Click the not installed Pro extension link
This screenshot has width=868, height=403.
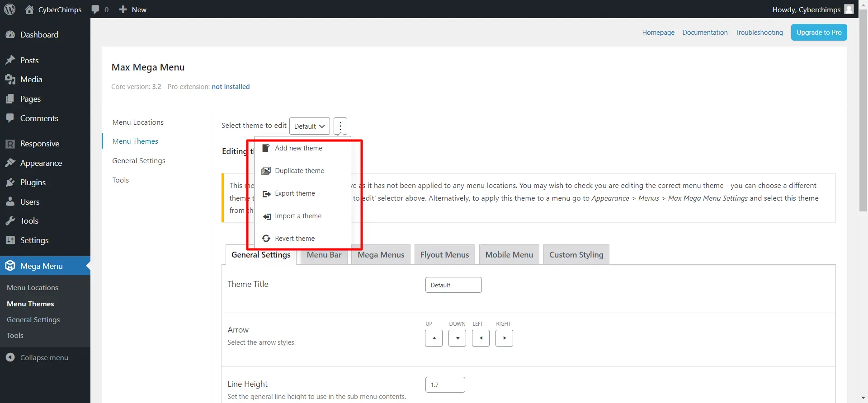(231, 87)
